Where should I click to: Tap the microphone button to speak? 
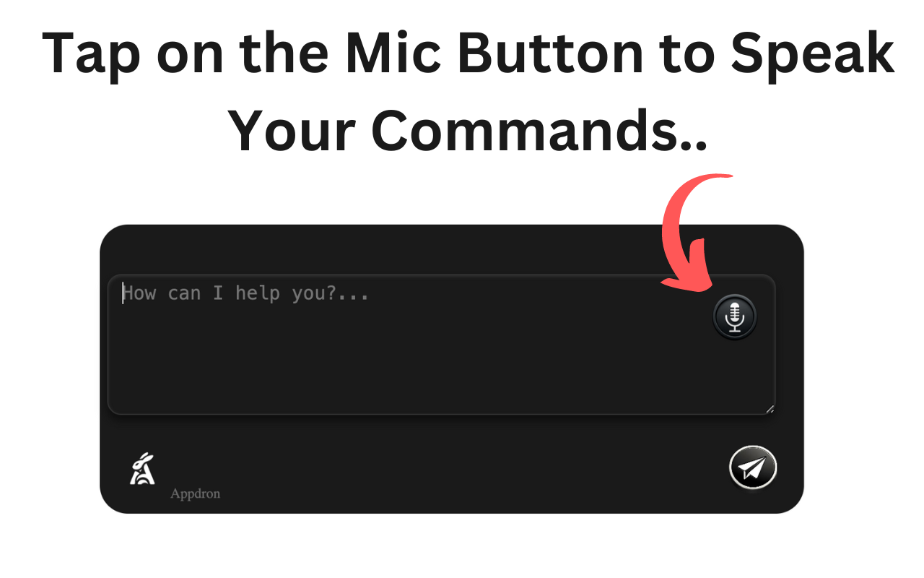tap(735, 316)
